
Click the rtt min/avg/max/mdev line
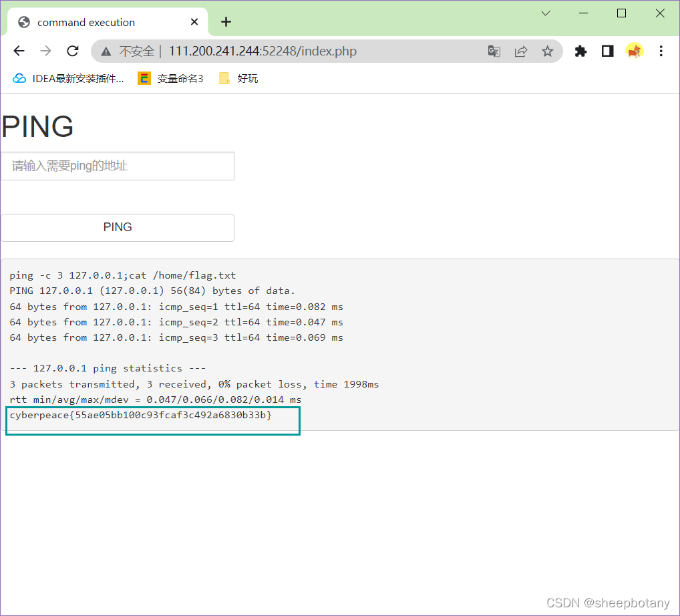[155, 400]
